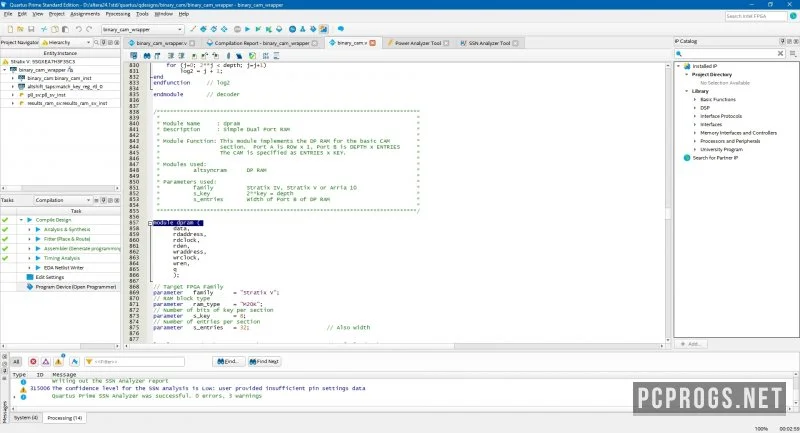Screen dimensions: 800x433
Task: Click the Search Intel FPGA field
Action: pyautogui.click(x=756, y=16)
